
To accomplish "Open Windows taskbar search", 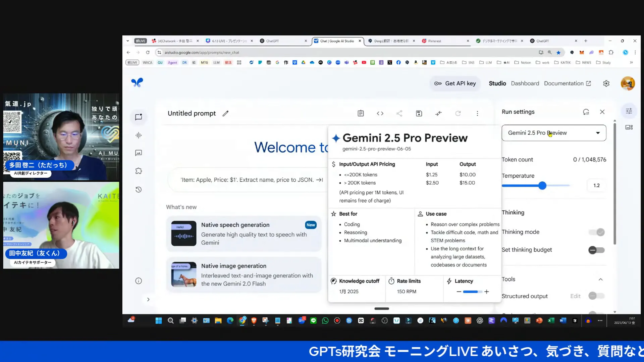I will click(170, 320).
